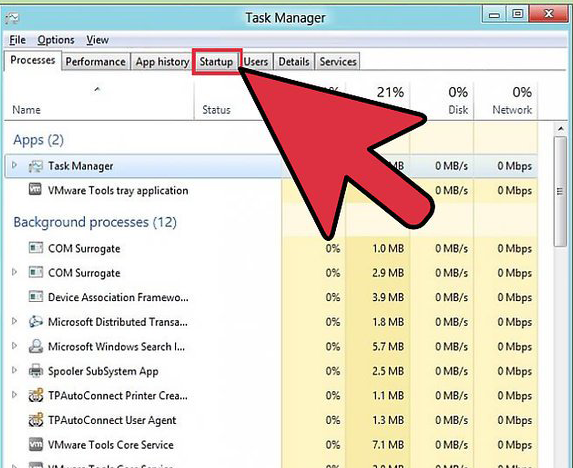Open the File menu
The height and width of the screenshot is (468, 573).
point(18,40)
